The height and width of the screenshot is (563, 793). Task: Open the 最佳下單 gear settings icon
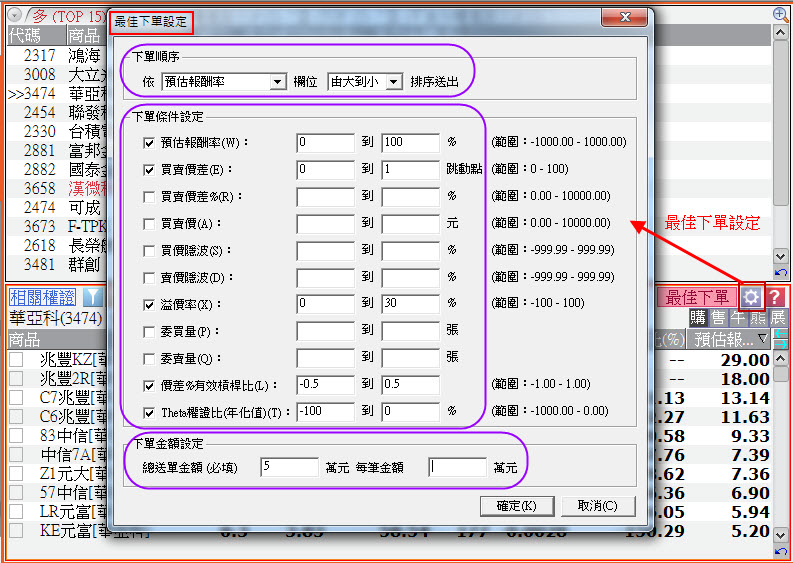click(x=751, y=297)
